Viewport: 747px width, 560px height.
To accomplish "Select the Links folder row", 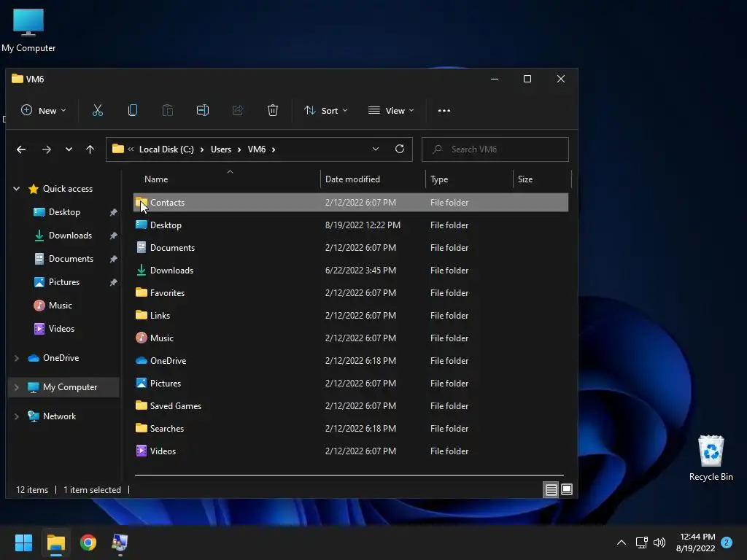I will click(x=351, y=315).
